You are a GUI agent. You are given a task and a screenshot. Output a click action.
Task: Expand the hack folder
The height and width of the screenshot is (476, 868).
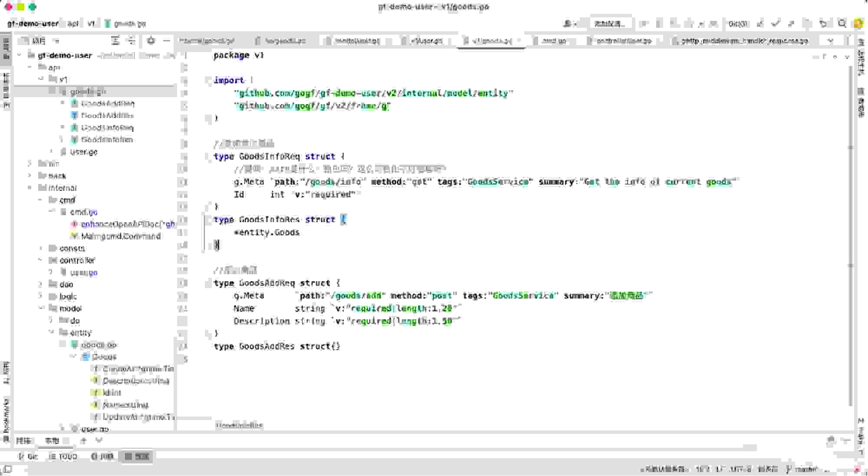(30, 176)
